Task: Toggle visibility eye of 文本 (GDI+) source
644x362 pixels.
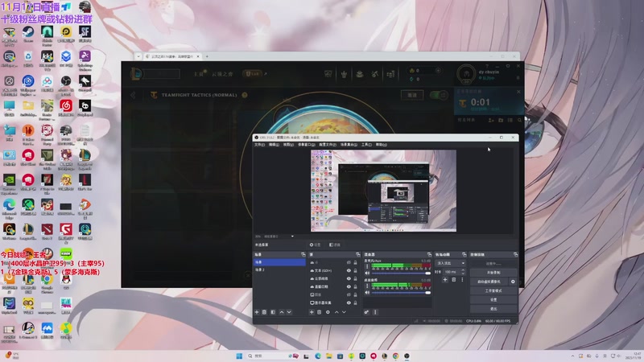Action: [x=349, y=270]
